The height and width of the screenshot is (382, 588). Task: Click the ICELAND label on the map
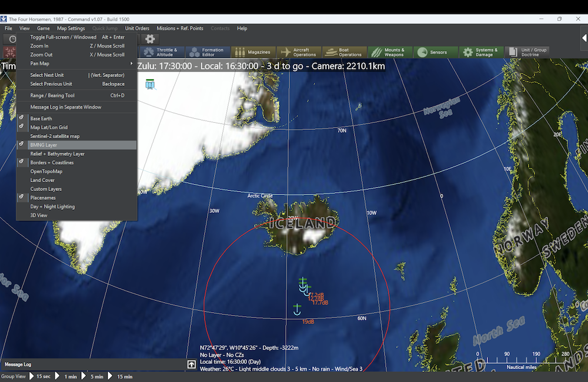[302, 224]
